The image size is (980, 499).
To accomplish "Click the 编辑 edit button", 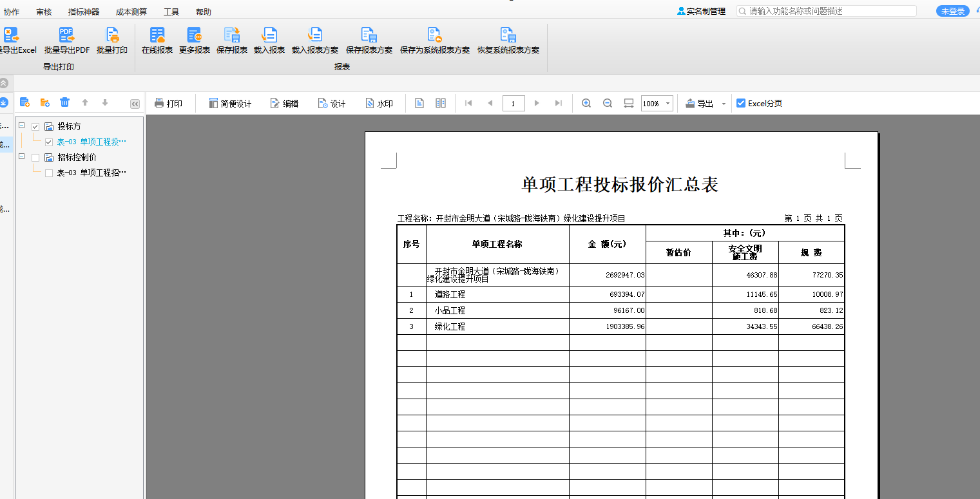I will 284,104.
